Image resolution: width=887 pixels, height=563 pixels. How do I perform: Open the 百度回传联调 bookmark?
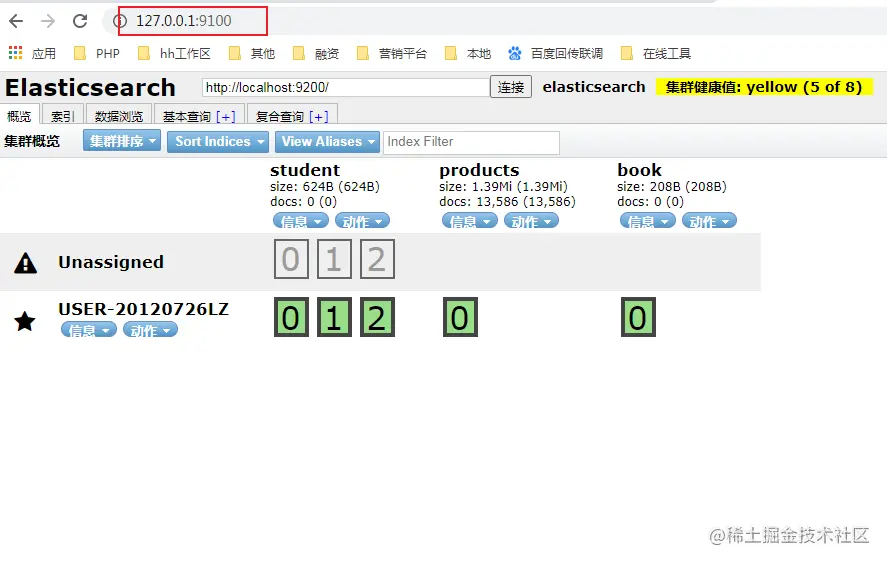555,53
